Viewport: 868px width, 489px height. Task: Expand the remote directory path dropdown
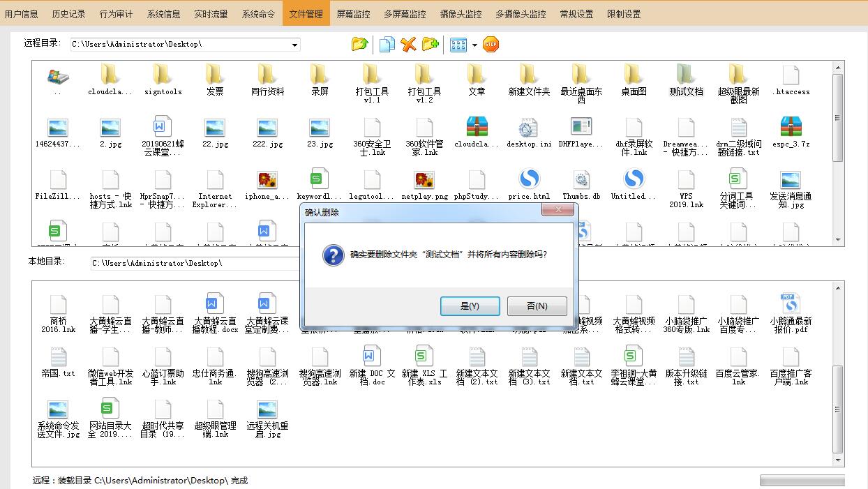(x=295, y=45)
